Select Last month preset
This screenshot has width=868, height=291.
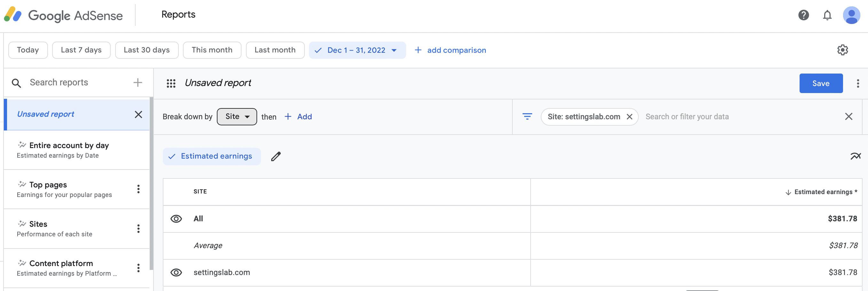pos(275,50)
